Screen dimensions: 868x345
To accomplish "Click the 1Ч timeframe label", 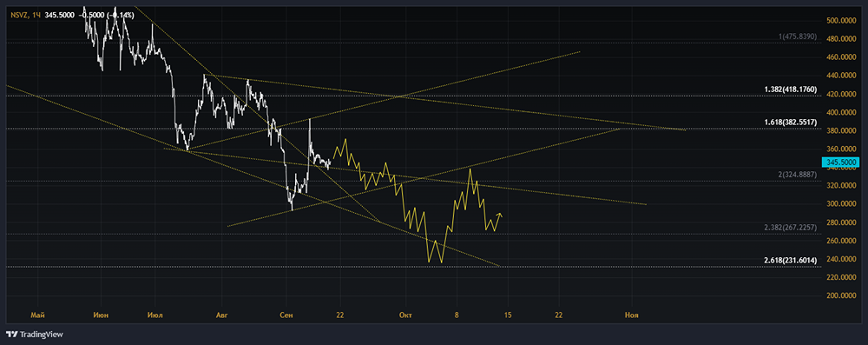I will pos(36,15).
